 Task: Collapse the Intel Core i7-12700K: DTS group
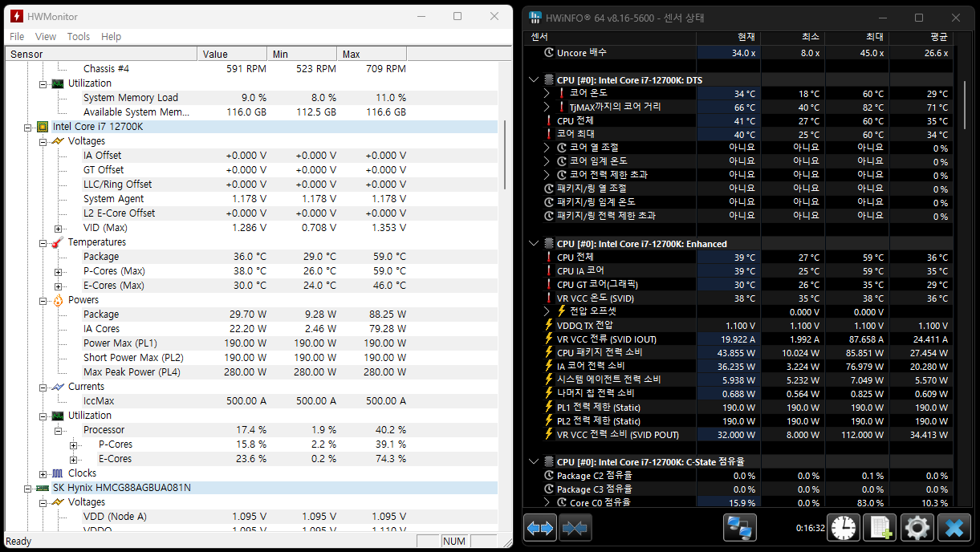point(535,80)
